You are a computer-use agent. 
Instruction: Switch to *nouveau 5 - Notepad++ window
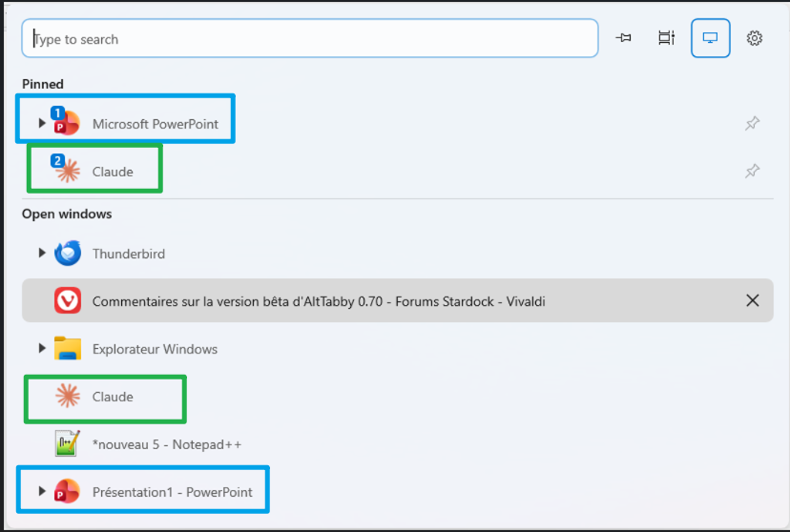[x=167, y=444]
